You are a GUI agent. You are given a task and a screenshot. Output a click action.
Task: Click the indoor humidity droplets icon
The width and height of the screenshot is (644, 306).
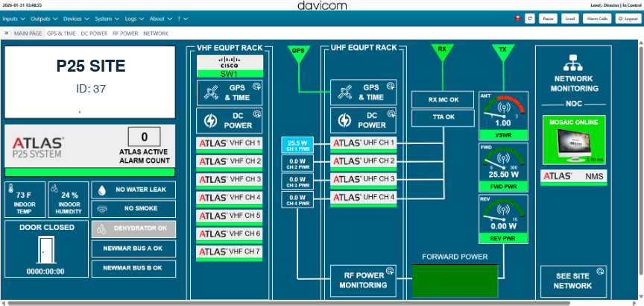(x=54, y=188)
